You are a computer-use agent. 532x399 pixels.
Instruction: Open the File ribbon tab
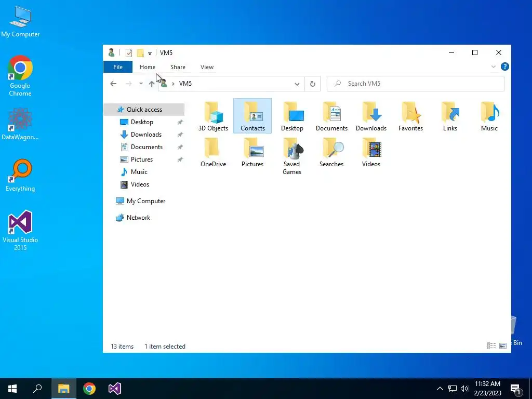[118, 67]
